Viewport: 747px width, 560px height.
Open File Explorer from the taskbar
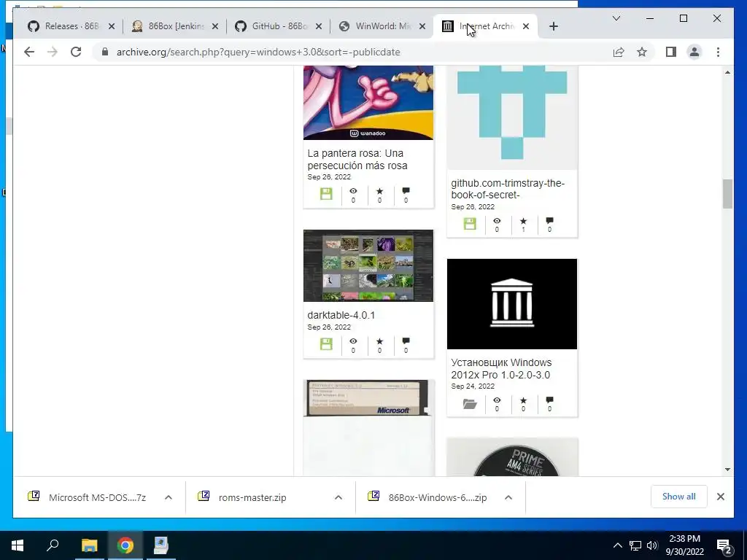click(x=89, y=545)
